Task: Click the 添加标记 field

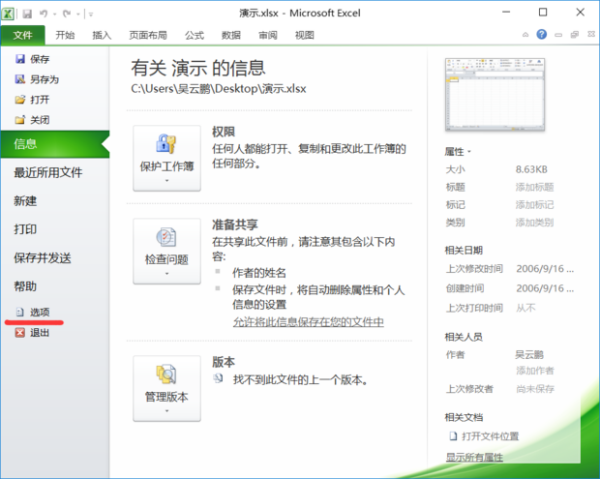Action: tap(535, 205)
